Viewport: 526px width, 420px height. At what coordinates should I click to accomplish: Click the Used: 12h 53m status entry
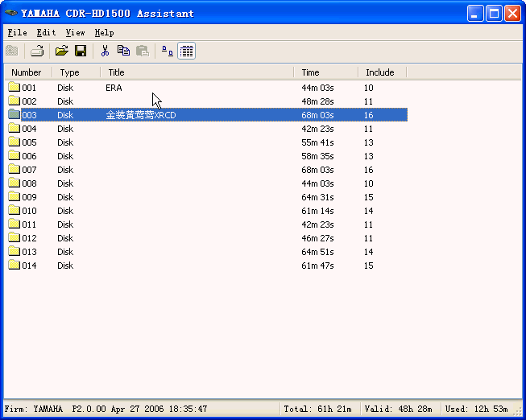click(476, 409)
